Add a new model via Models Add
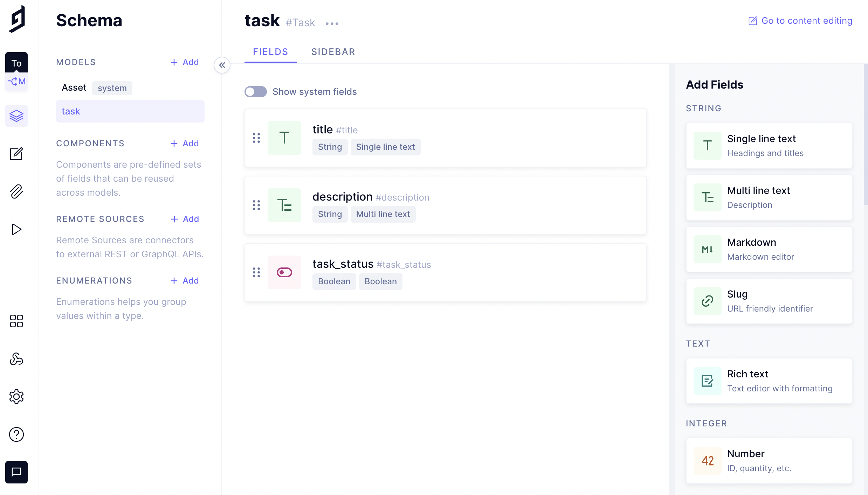Screen dimensions: 868x495 pyautogui.click(x=185, y=62)
